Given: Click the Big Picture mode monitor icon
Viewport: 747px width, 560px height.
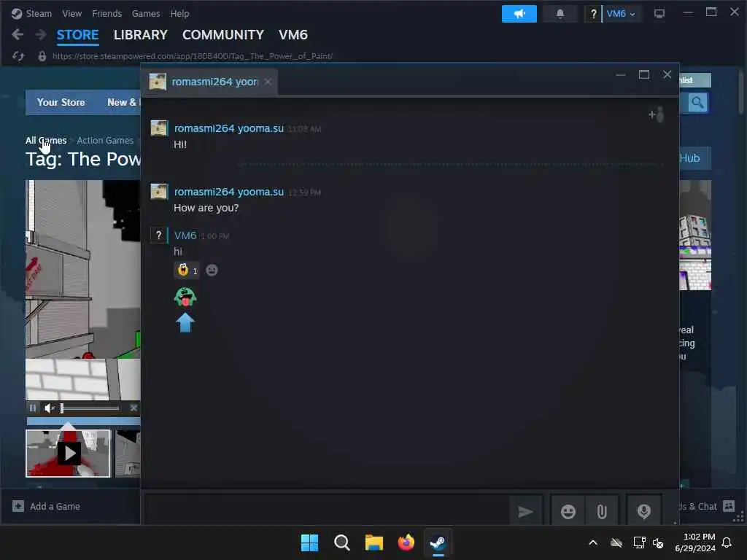Looking at the screenshot, I should [659, 14].
